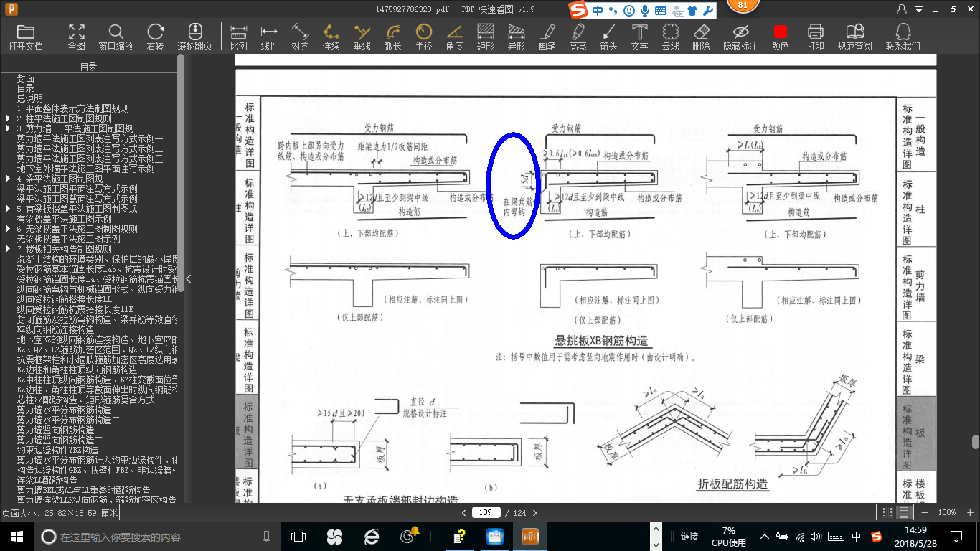
Task: Expand the '6 无梁楼盖平法施工图制图规则' chapter
Action: pos(8,229)
